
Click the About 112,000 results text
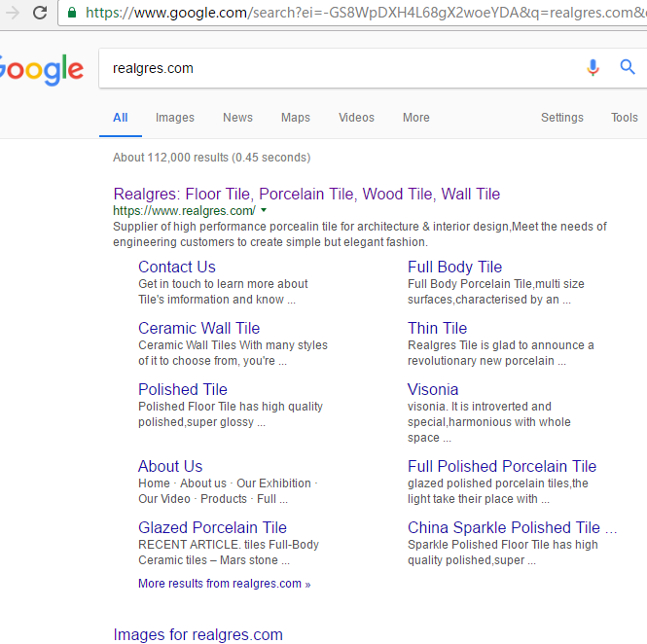tap(212, 158)
